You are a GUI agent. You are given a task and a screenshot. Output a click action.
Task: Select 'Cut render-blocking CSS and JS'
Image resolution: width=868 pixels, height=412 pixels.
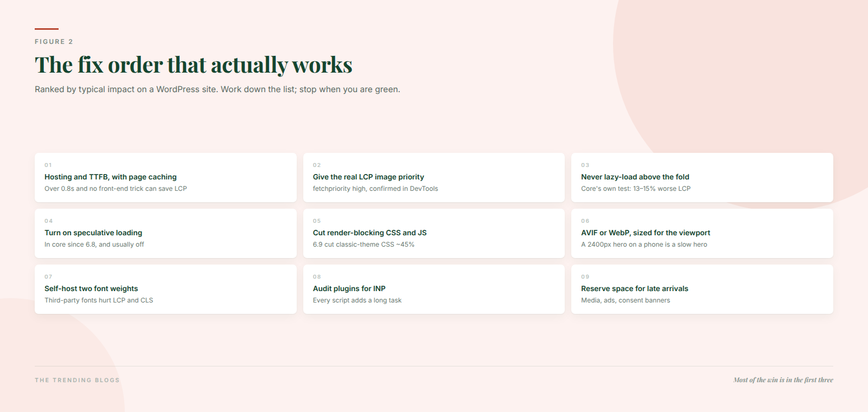pyautogui.click(x=370, y=233)
